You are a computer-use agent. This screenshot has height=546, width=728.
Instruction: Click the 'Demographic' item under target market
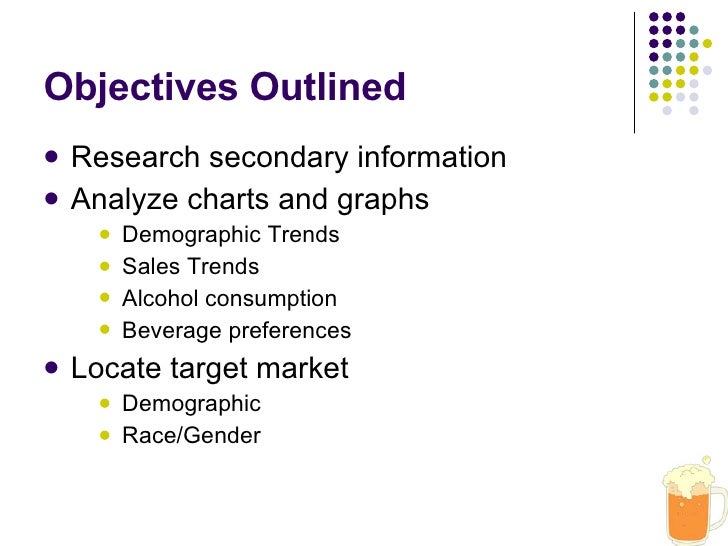191,404
